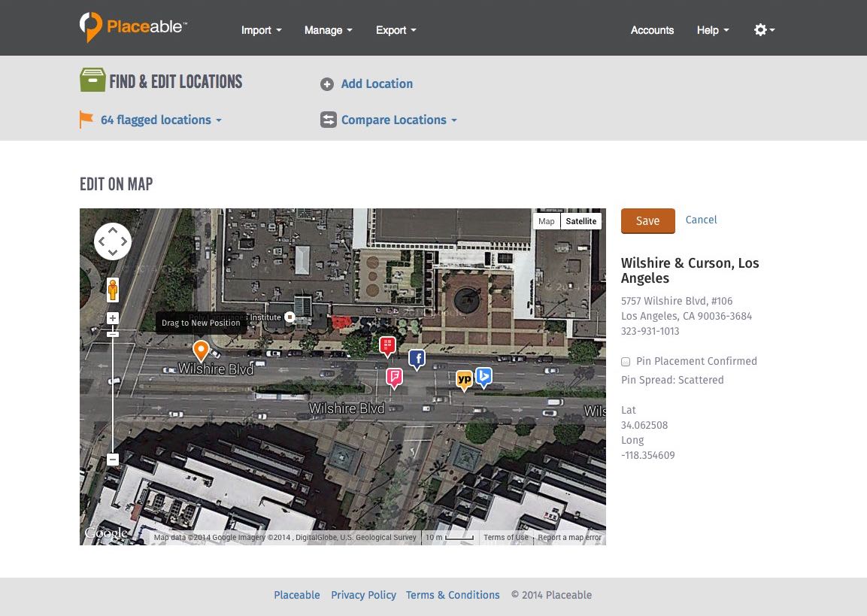Click the red Yelp-style map pin

(387, 345)
